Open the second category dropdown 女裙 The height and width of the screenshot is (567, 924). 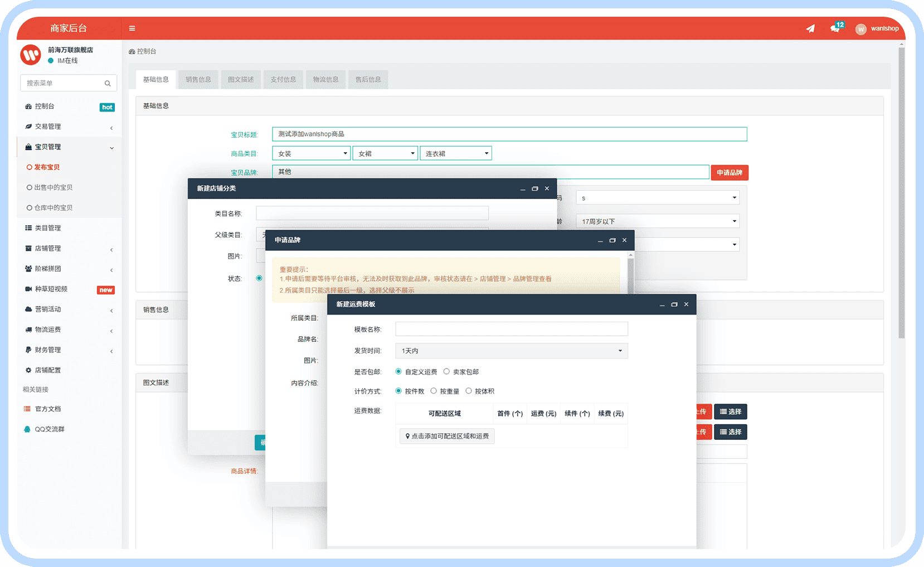coord(385,153)
